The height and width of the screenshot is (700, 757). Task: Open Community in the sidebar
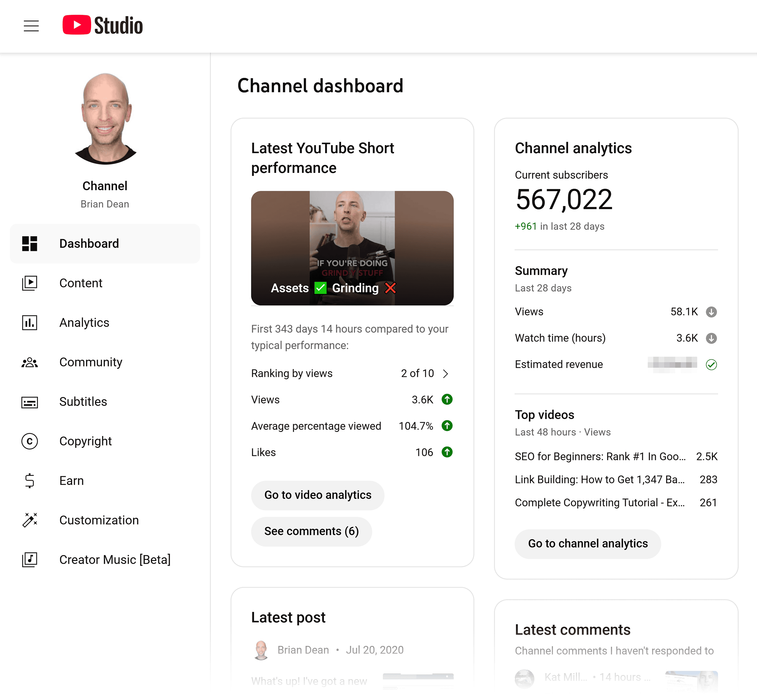tap(105, 362)
